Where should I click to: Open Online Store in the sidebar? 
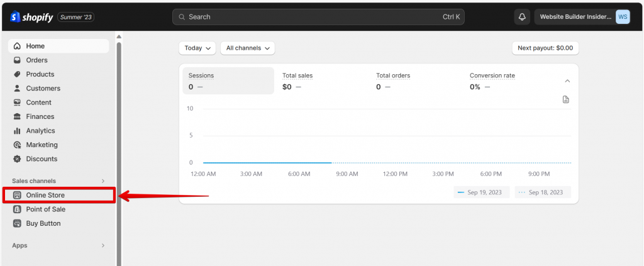(45, 195)
